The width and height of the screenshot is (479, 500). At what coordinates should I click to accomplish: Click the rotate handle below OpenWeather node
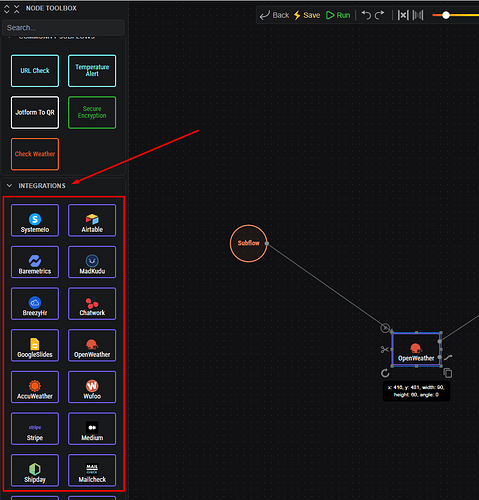(x=385, y=373)
